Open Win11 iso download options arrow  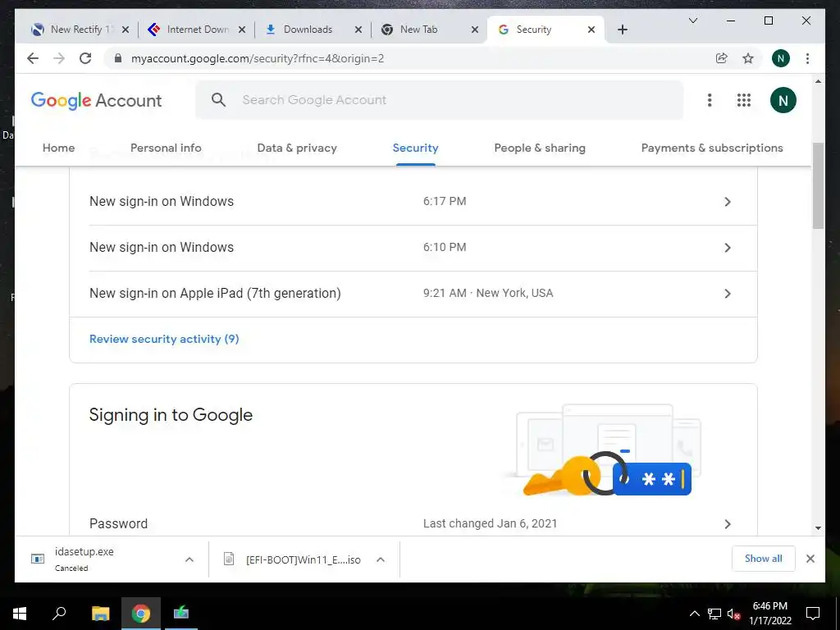coord(381,559)
